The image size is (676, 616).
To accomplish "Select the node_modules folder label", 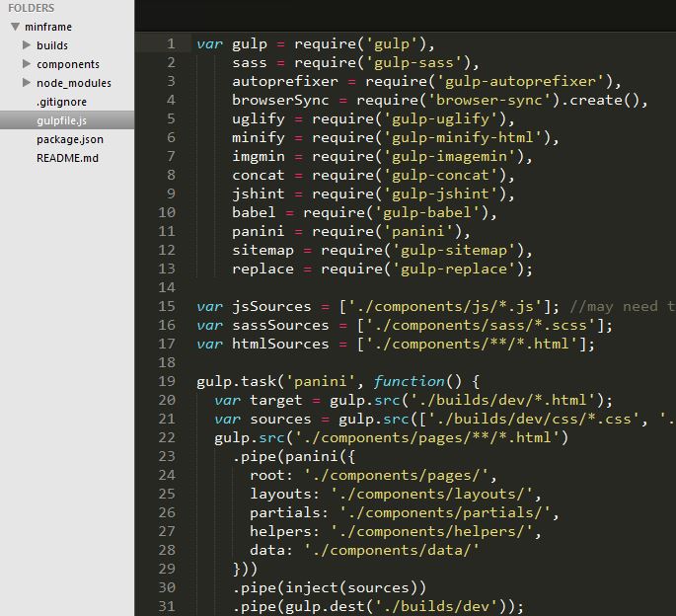I will pyautogui.click(x=74, y=83).
